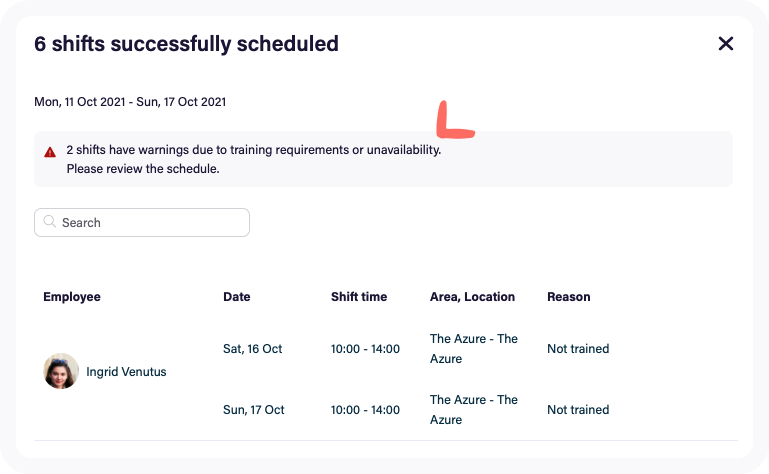Image resolution: width=769 pixels, height=474 pixels.
Task: Select the Sun, 17 Oct date
Action: 254,410
